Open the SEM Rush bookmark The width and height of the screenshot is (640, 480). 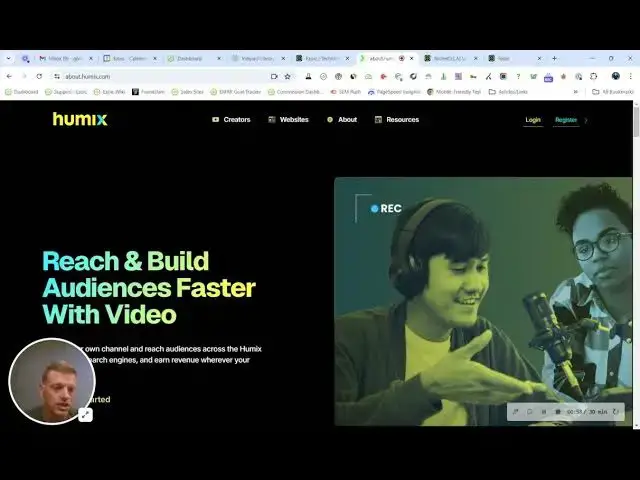(x=346, y=92)
